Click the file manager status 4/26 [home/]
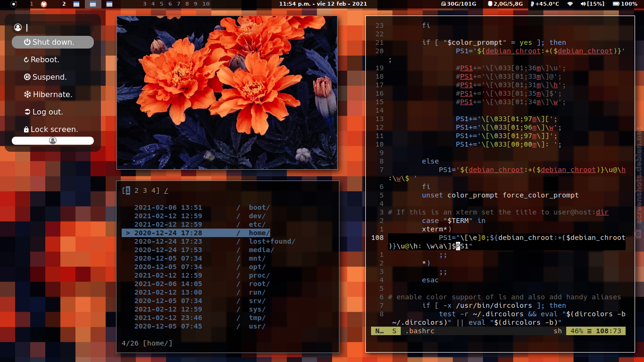This screenshot has width=644, height=362. click(x=147, y=343)
